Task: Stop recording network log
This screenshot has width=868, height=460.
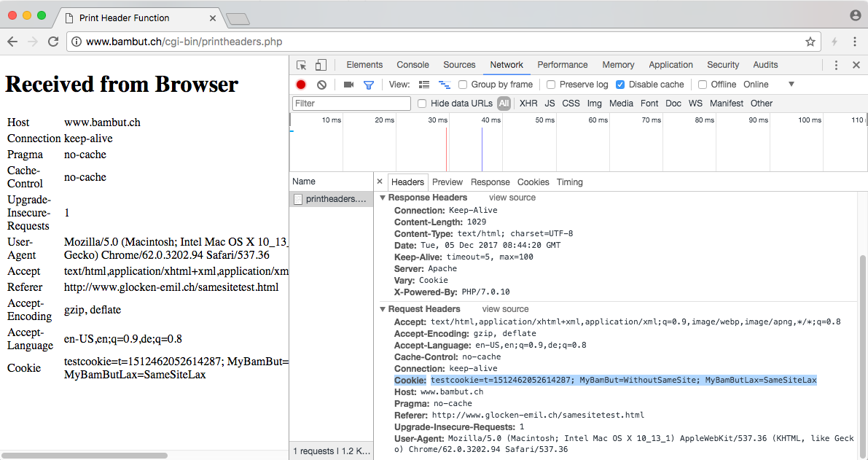Action: (301, 85)
